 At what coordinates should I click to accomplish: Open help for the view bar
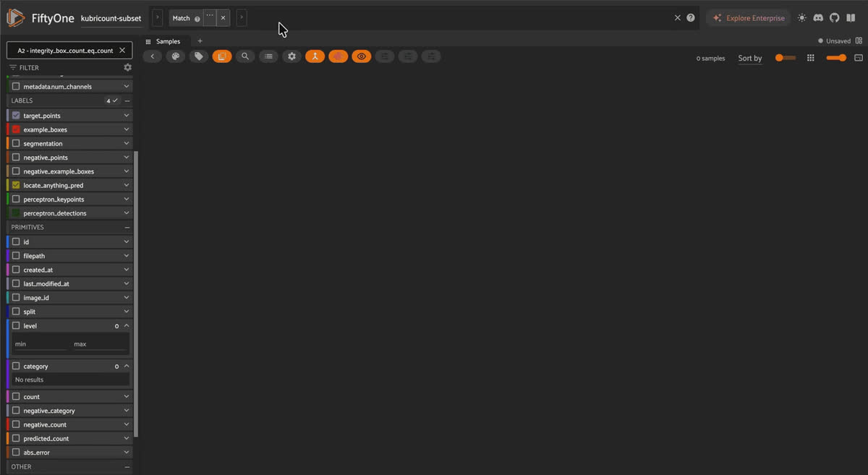pos(691,18)
